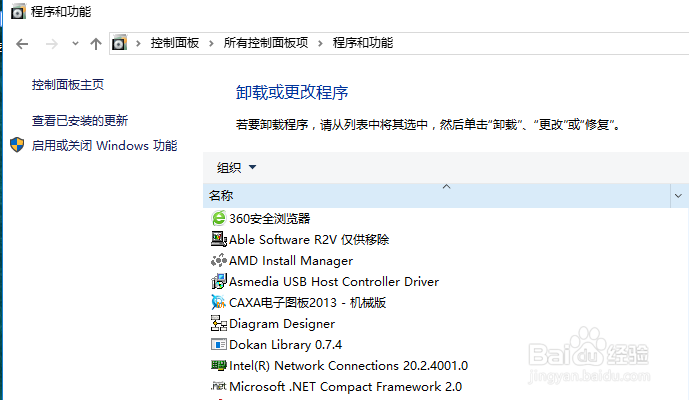
Task: Click the AMD Install Manager icon
Action: tap(218, 260)
